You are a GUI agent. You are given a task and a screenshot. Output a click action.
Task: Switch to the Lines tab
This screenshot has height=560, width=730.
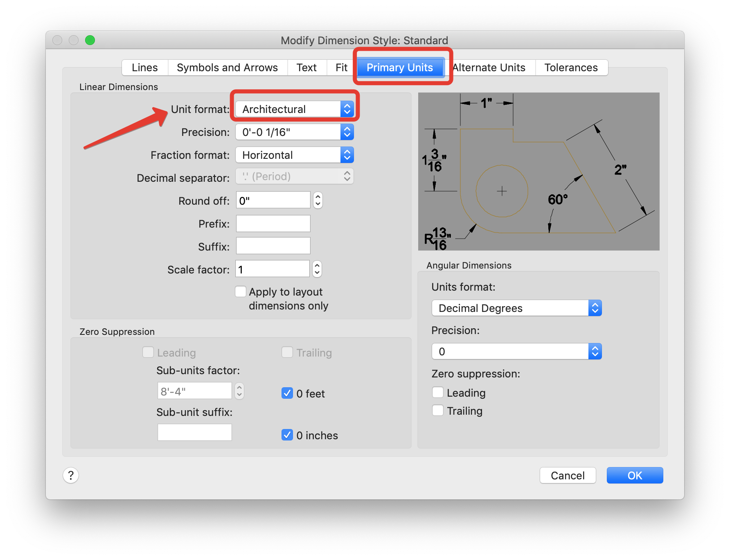144,68
